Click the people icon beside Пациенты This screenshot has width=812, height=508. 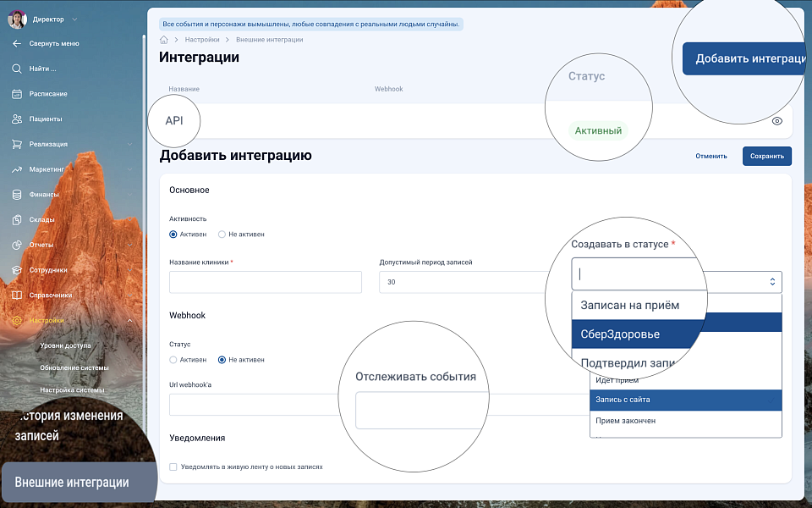pos(17,119)
